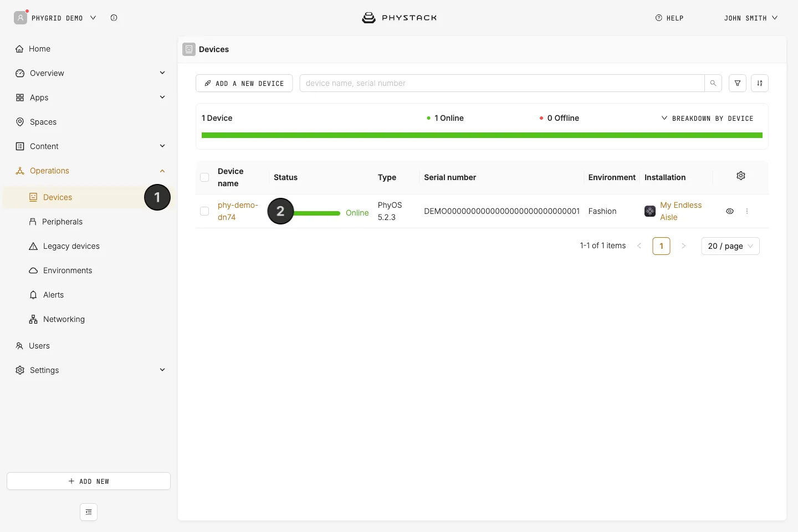Image resolution: width=798 pixels, height=532 pixels.
Task: Open Spaces in the sidebar
Action: pyautogui.click(x=89, y=122)
